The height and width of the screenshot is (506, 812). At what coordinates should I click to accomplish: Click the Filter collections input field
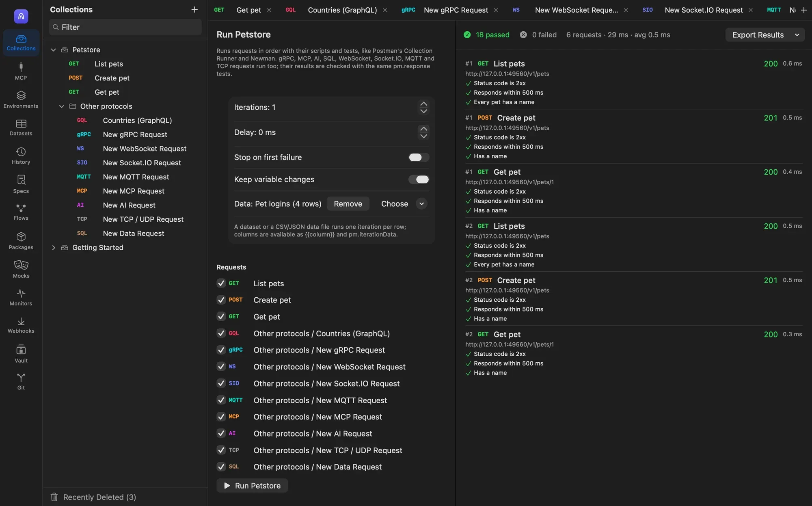click(x=125, y=27)
